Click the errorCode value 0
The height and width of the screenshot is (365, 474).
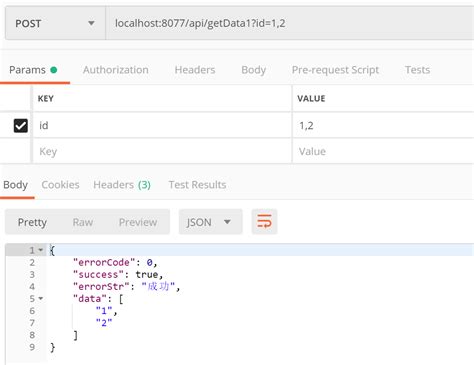tap(150, 263)
